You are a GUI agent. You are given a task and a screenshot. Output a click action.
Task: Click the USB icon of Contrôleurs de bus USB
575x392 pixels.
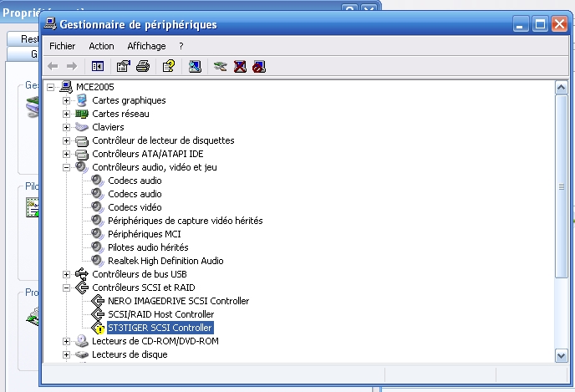[82, 274]
